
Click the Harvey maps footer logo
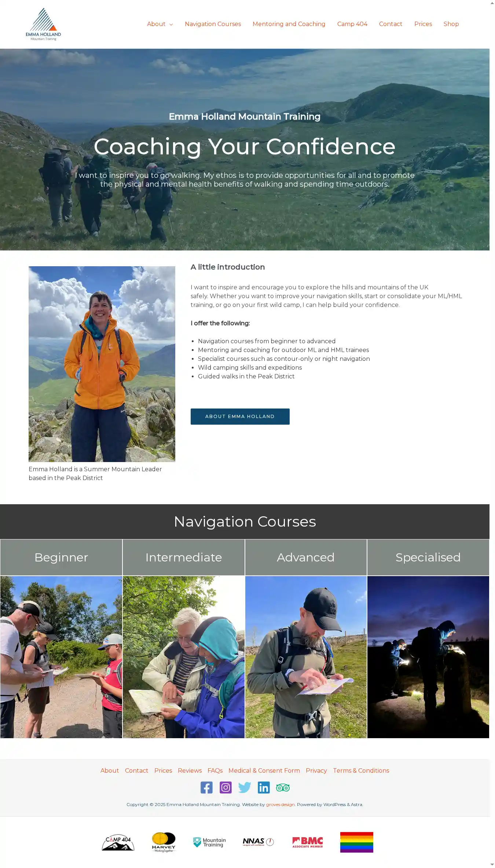(x=164, y=842)
